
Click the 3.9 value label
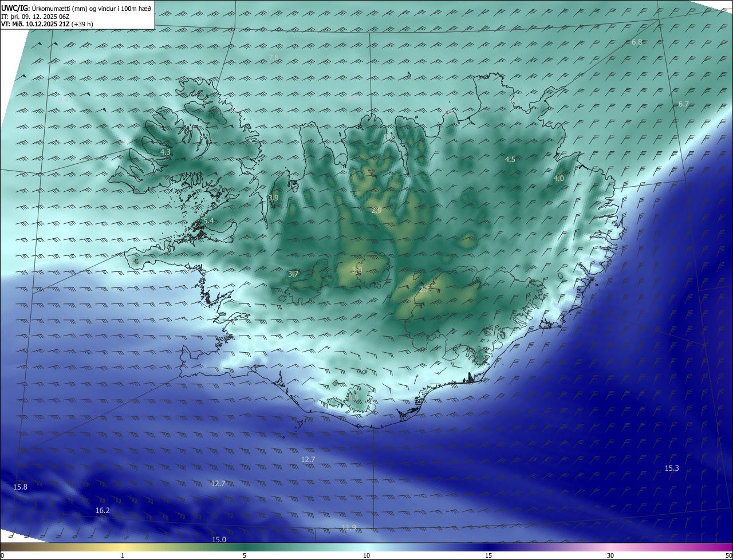[x=273, y=198]
